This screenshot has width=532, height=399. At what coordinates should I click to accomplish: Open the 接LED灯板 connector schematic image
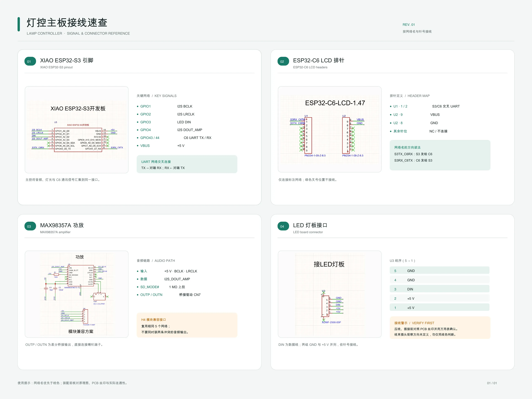329,294
